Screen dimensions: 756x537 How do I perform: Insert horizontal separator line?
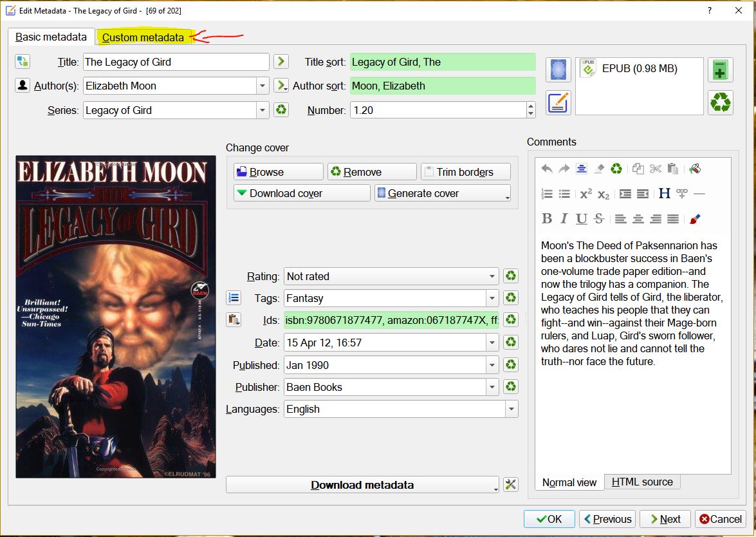point(699,194)
